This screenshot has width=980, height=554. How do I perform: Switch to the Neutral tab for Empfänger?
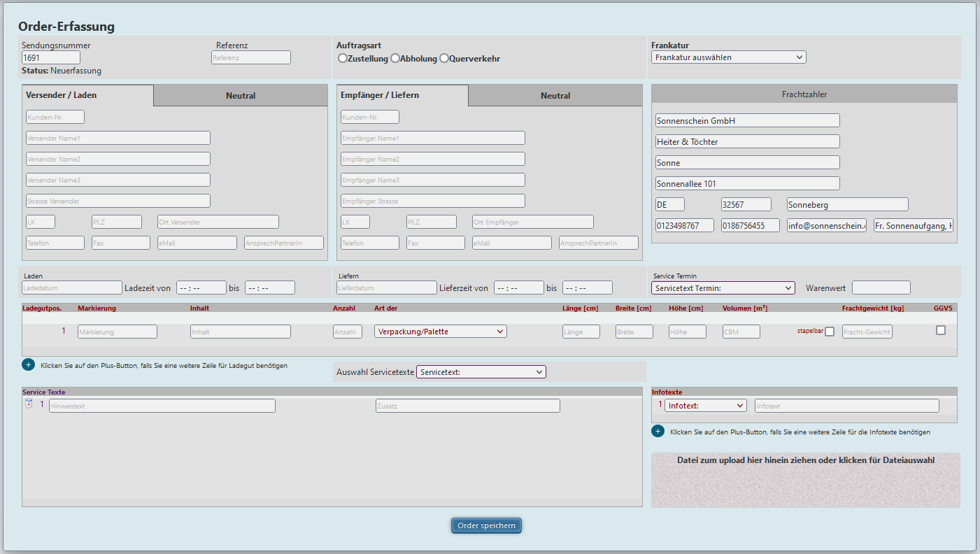click(555, 95)
